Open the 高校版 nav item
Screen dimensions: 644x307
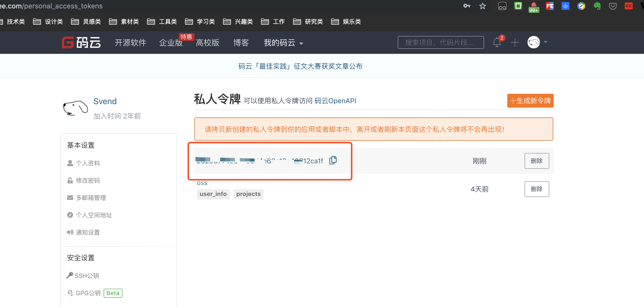coord(208,42)
